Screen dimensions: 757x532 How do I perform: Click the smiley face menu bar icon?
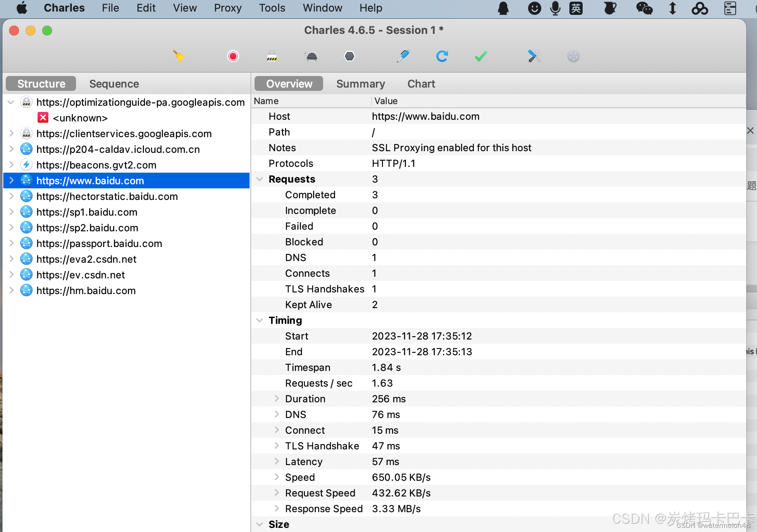(534, 8)
